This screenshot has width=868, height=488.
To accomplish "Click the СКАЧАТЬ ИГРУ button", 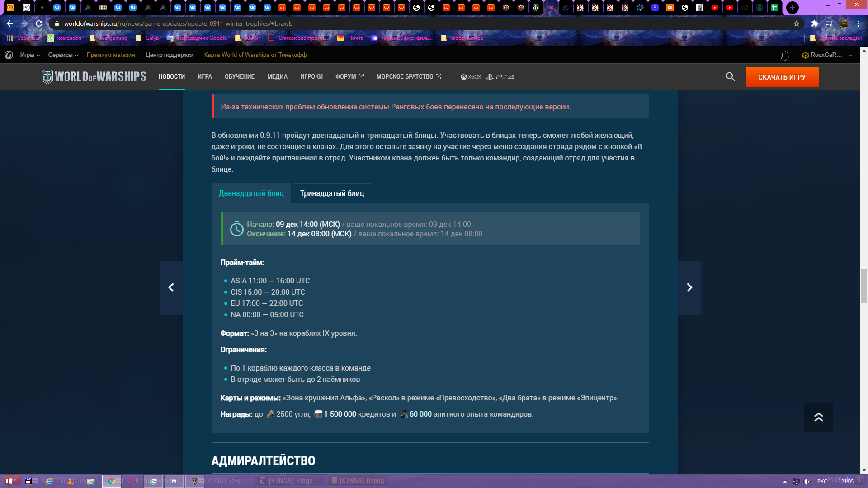I will click(782, 77).
